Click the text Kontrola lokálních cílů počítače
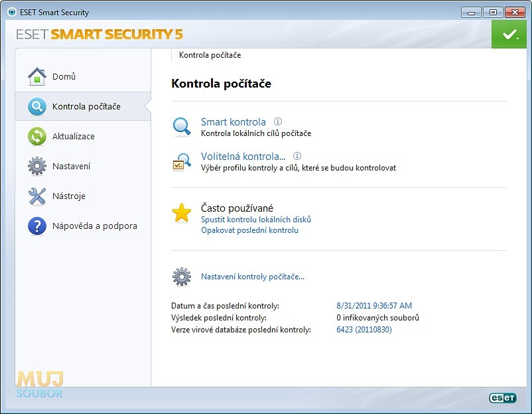Viewport: 532px width, 414px height. pyautogui.click(x=256, y=133)
